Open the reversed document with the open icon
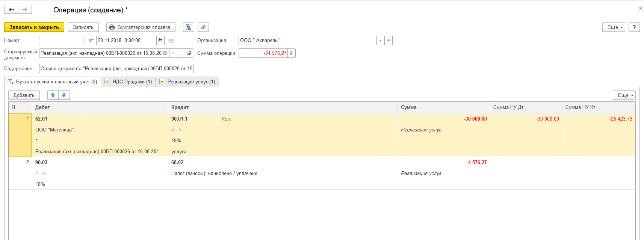 (189, 53)
